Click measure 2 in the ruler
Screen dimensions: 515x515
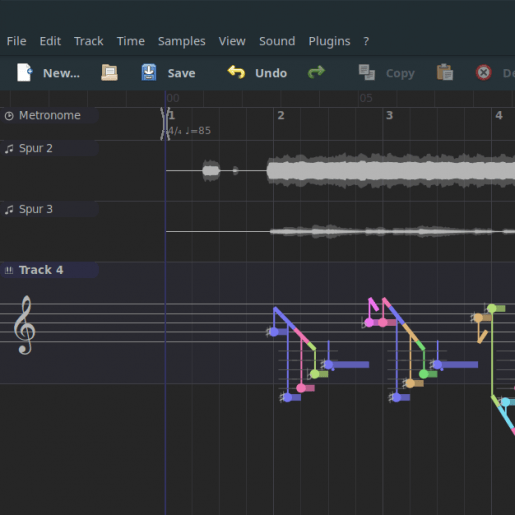click(x=281, y=115)
